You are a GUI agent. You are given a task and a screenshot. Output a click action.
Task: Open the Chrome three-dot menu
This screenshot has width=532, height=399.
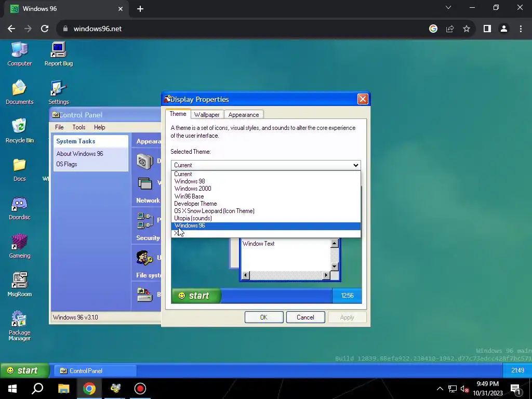coord(521,29)
